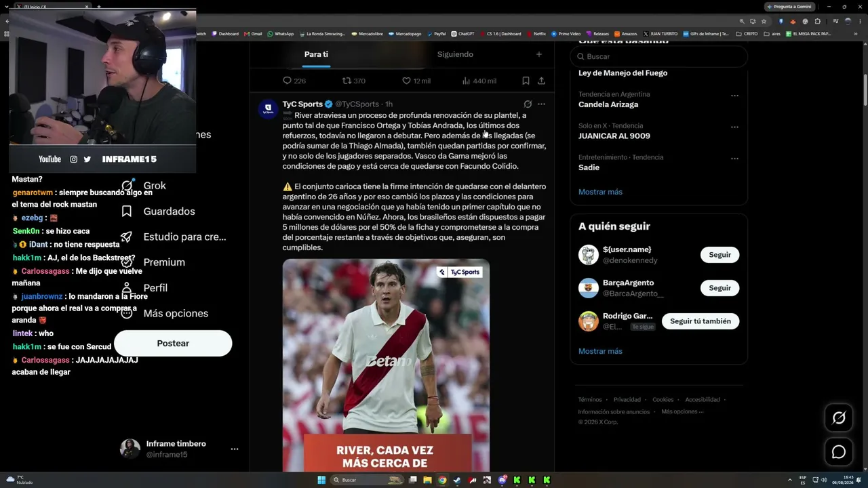Open options for the Sadie trend
The image size is (868, 488).
(734, 159)
